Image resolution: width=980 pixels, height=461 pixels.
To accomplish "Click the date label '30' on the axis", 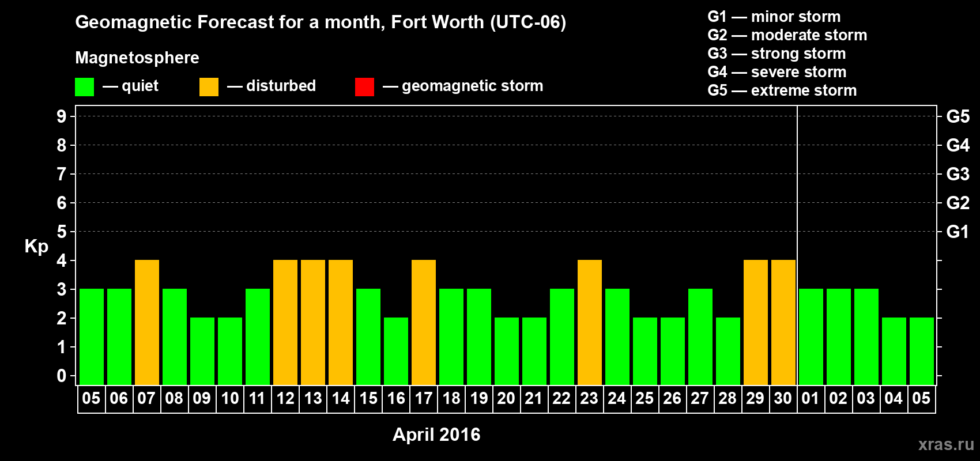I will [x=783, y=399].
